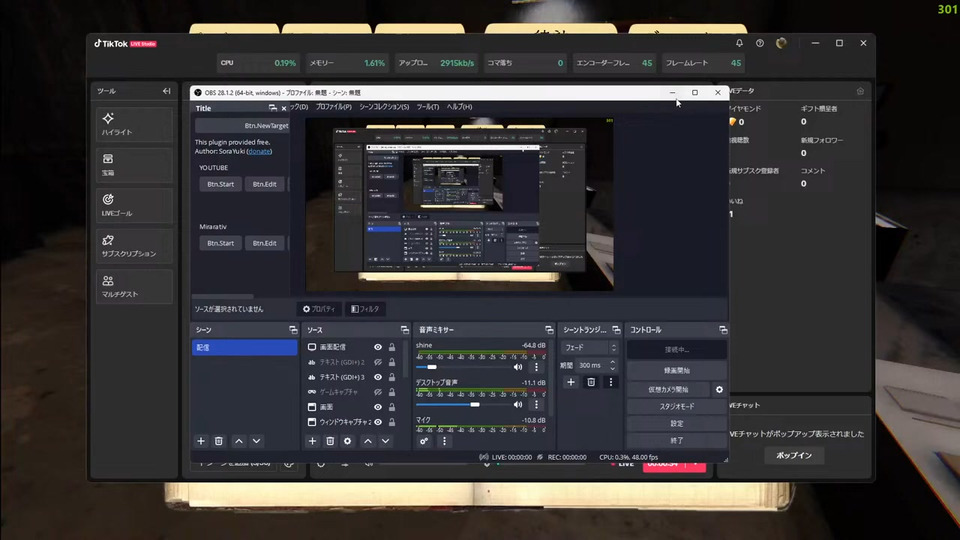Hide the ウィンドウキャプチャ 2 source
The image size is (960, 540).
pyautogui.click(x=378, y=422)
